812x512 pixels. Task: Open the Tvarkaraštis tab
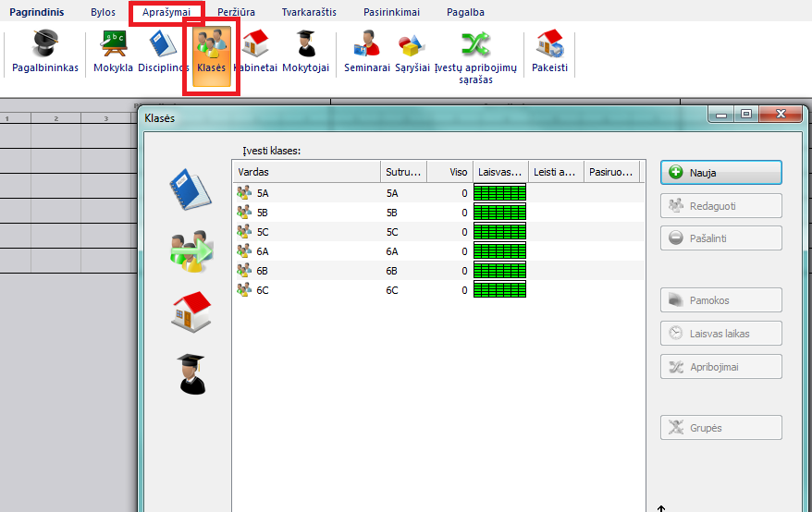coord(309,13)
